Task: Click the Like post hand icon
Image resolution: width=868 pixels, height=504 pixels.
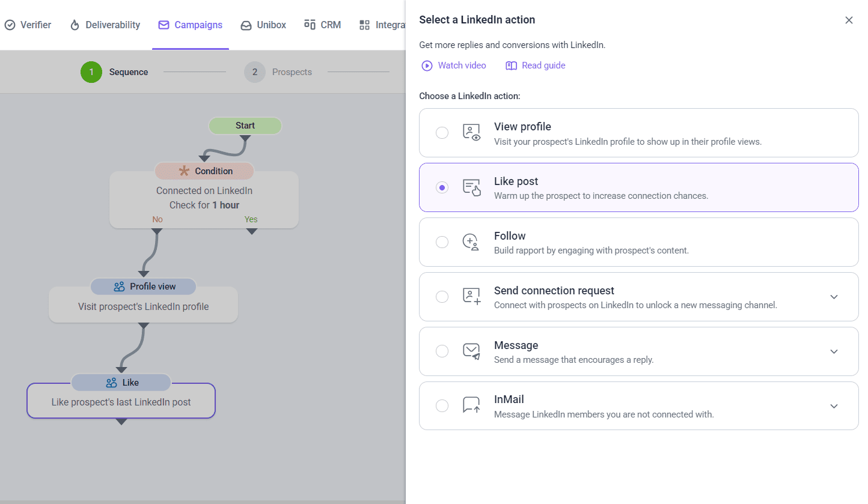Action: (x=472, y=187)
